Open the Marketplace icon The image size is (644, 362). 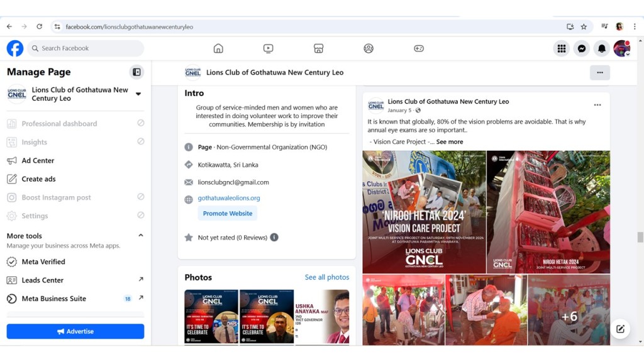click(318, 48)
